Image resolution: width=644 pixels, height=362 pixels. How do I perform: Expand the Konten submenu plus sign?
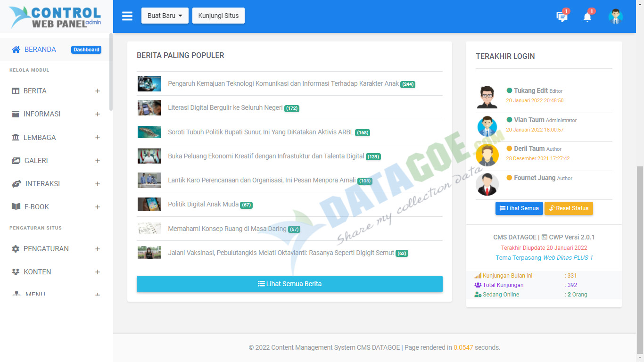(98, 272)
